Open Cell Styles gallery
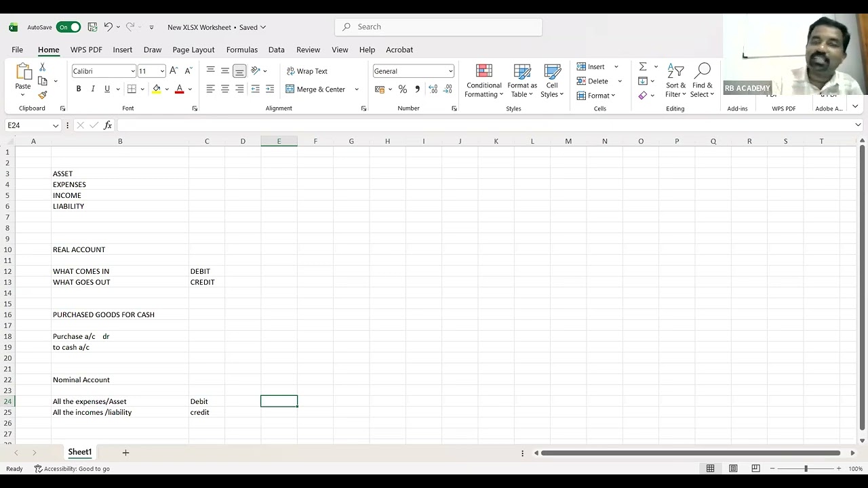Viewport: 868px width, 488px height. [552, 81]
